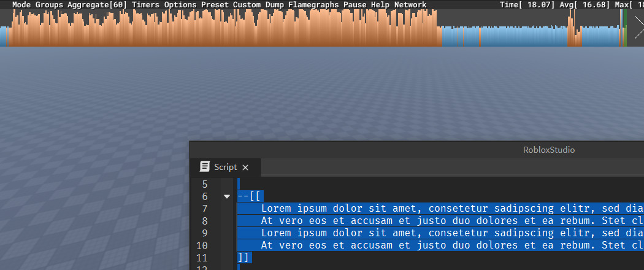
Task: Click the green frame bar in profiler graph
Action: (625, 28)
